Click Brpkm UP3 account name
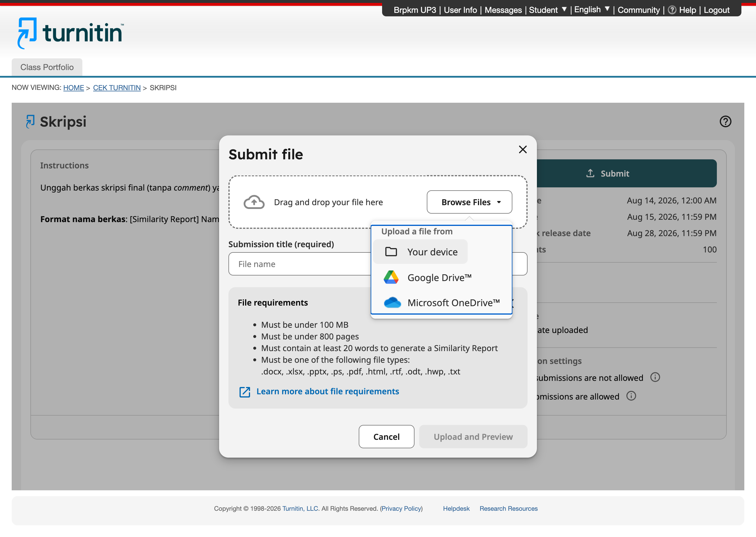Viewport: 756px width, 537px height. pos(415,10)
